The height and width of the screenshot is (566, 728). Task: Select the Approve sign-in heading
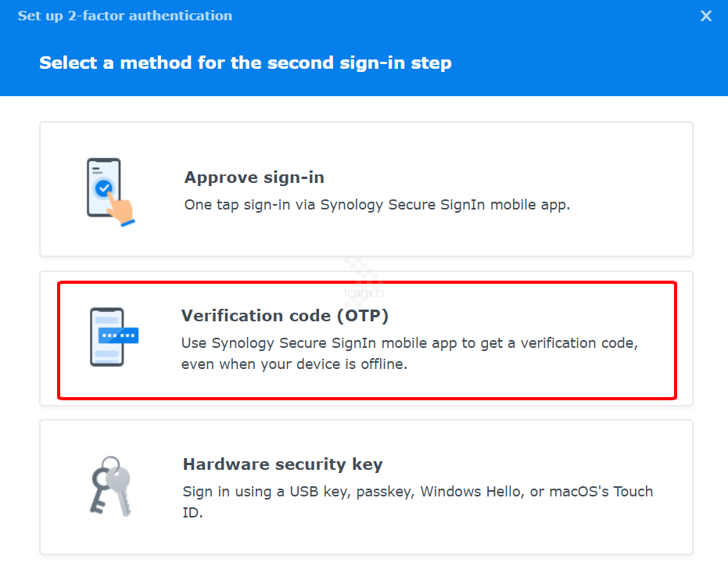254,177
